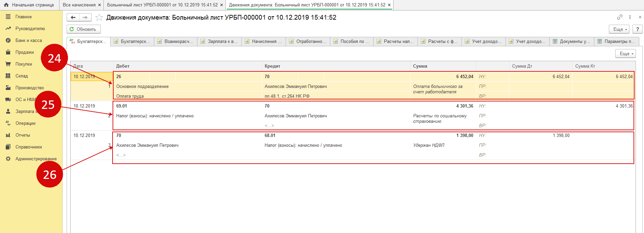Viewport: 644px width, 233px height.
Task: Close the Все начисления tab
Action: (x=99, y=5)
